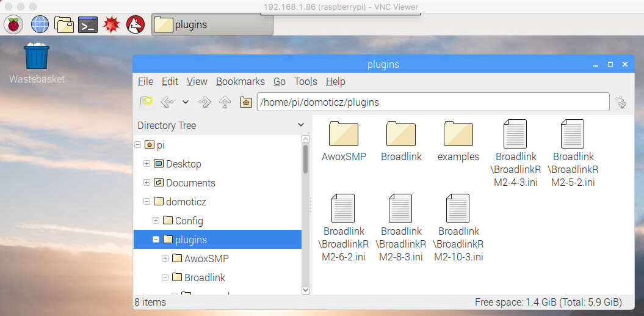
Task: Open the View menu
Action: click(197, 81)
